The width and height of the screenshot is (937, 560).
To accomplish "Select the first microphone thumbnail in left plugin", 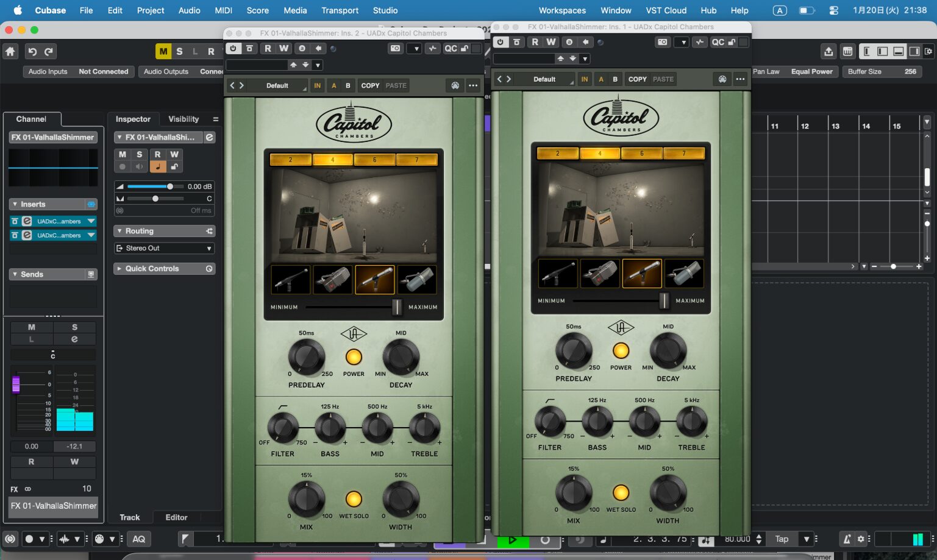I will 291,280.
